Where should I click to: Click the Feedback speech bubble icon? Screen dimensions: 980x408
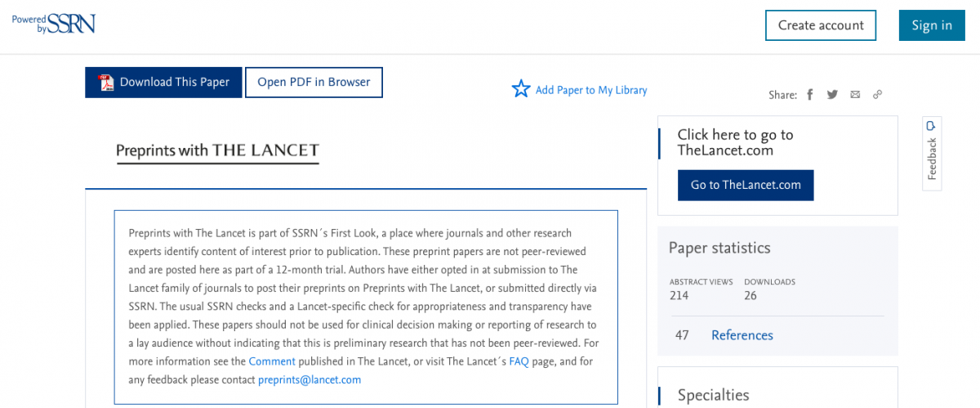(932, 126)
